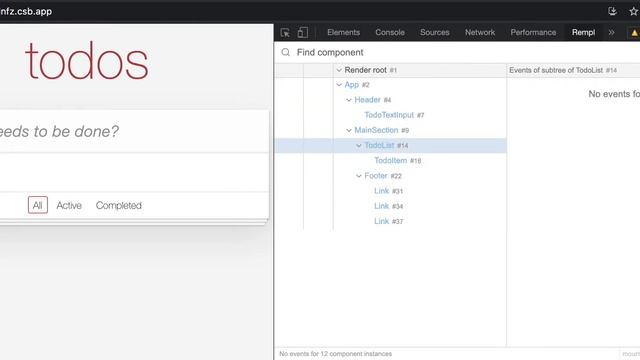This screenshot has width=640, height=360.
Task: Click the warning triangle icon in DevTools
Action: point(634,33)
